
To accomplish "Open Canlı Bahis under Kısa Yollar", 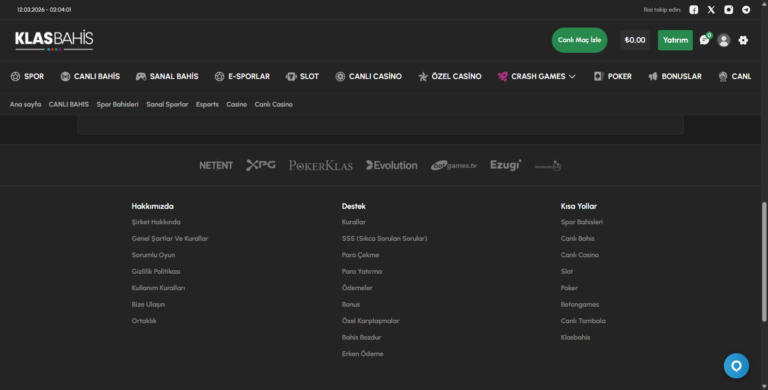I will 577,239.
